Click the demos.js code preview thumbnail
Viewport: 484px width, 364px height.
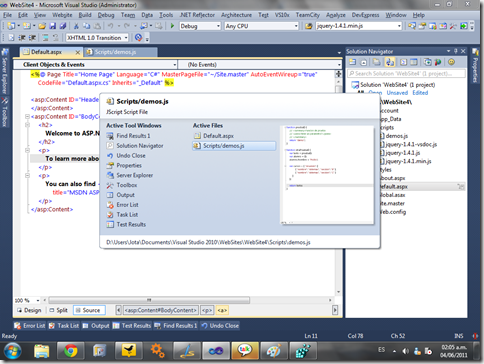tap(327, 175)
